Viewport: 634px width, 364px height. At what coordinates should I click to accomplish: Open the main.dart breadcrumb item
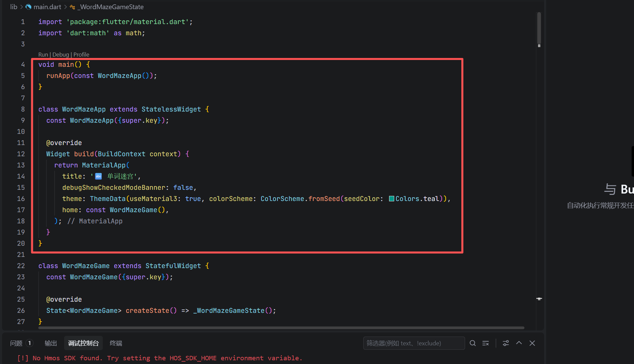click(47, 7)
